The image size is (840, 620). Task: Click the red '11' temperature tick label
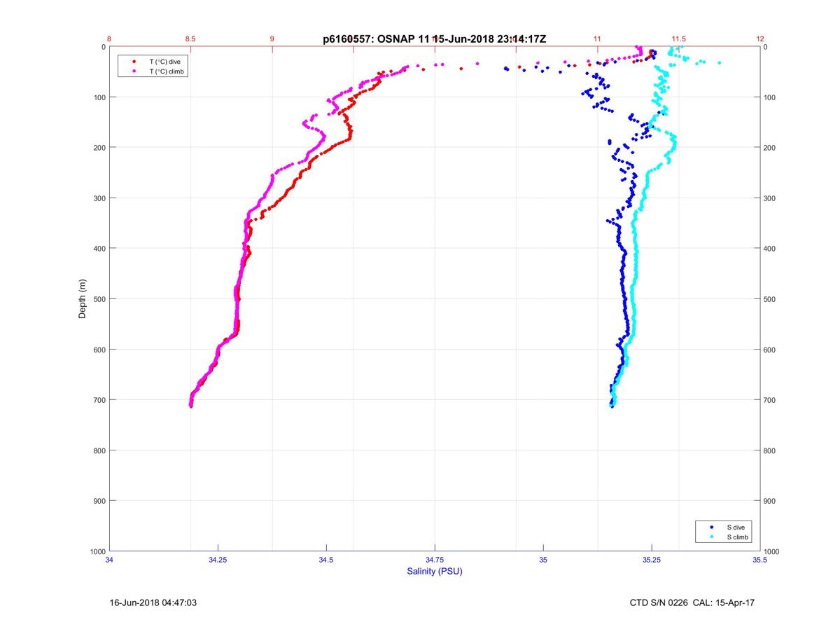pyautogui.click(x=597, y=39)
